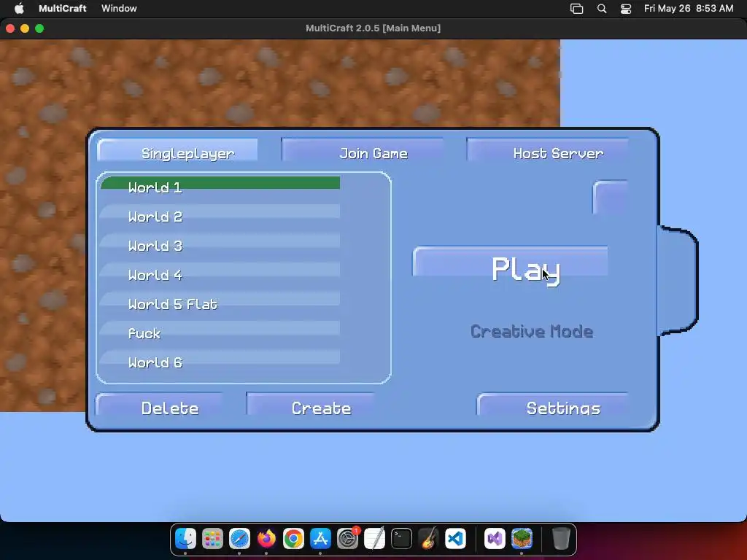Minimize the MultiCraft window
The width and height of the screenshot is (747, 560).
[25, 28]
